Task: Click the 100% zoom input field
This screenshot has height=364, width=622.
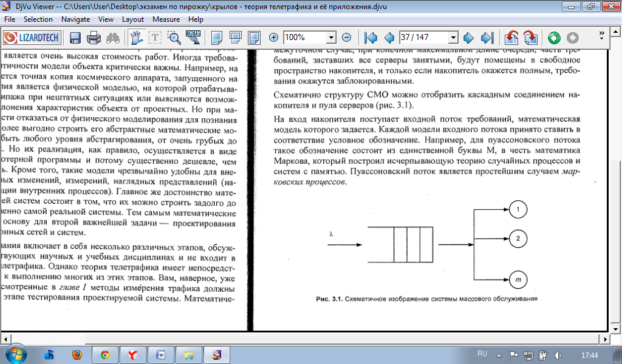Action: click(305, 38)
